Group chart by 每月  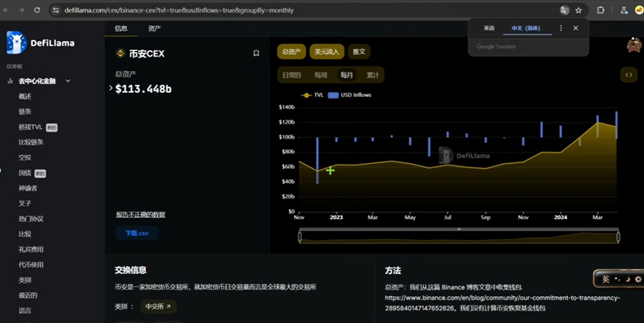click(x=347, y=75)
